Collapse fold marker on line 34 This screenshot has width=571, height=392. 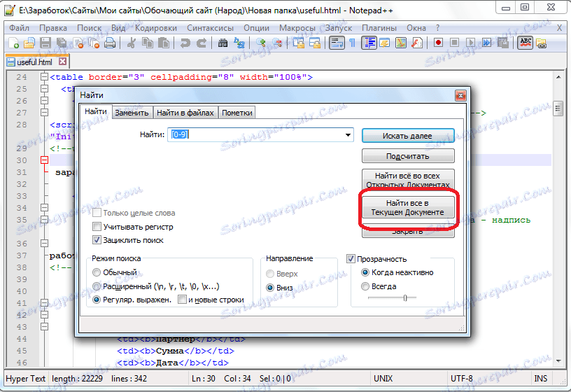pyautogui.click(x=44, y=208)
